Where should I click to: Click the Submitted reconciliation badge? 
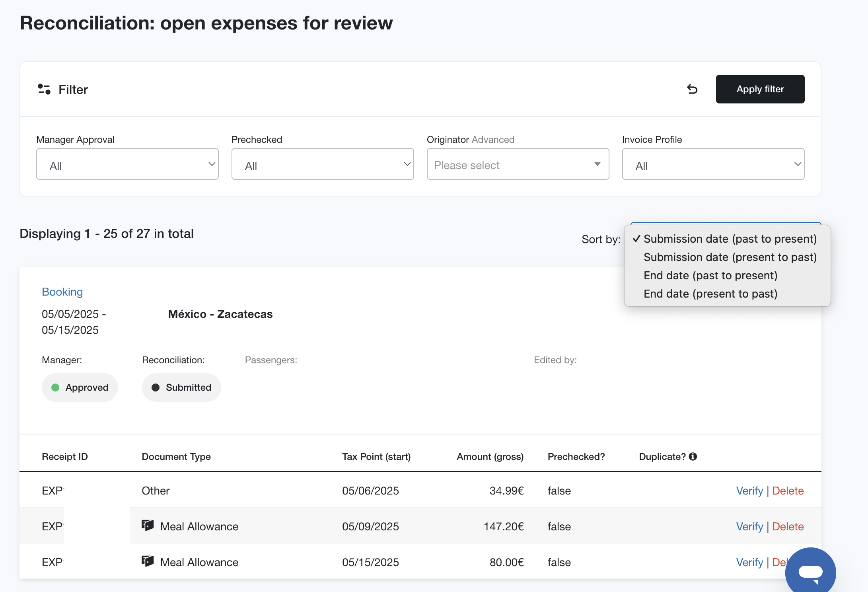click(x=181, y=388)
